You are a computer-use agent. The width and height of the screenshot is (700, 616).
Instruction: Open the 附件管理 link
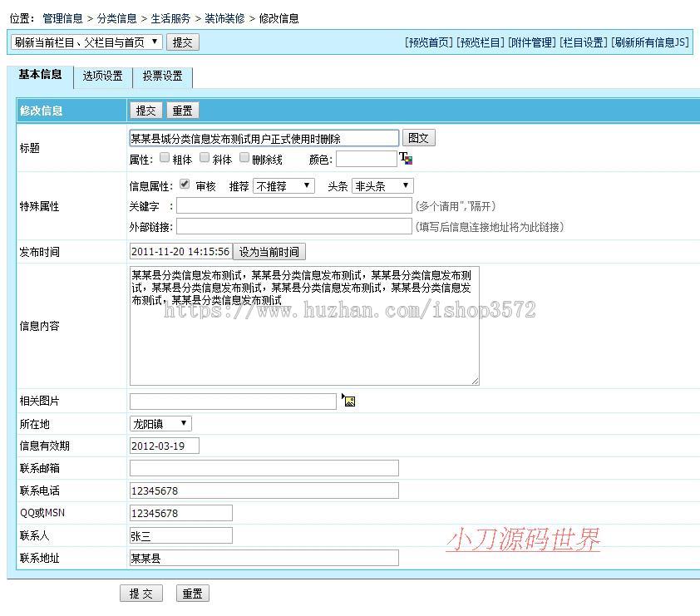click(x=532, y=42)
